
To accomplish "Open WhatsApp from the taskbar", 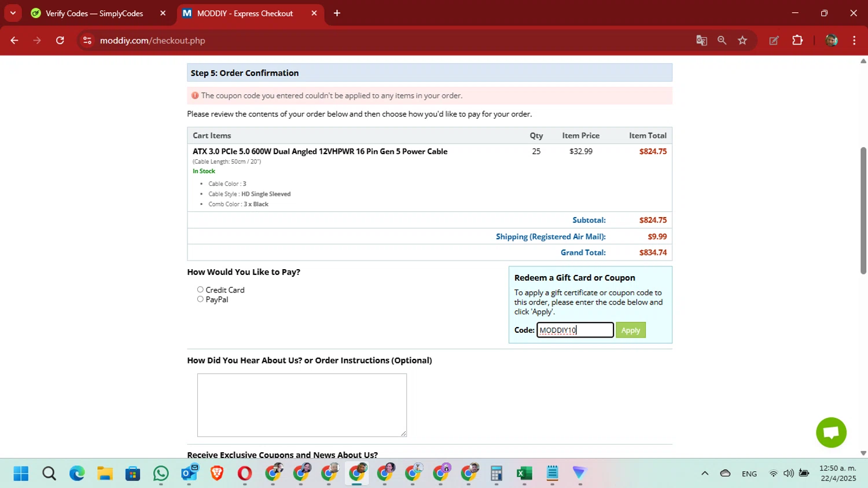I will tap(161, 474).
